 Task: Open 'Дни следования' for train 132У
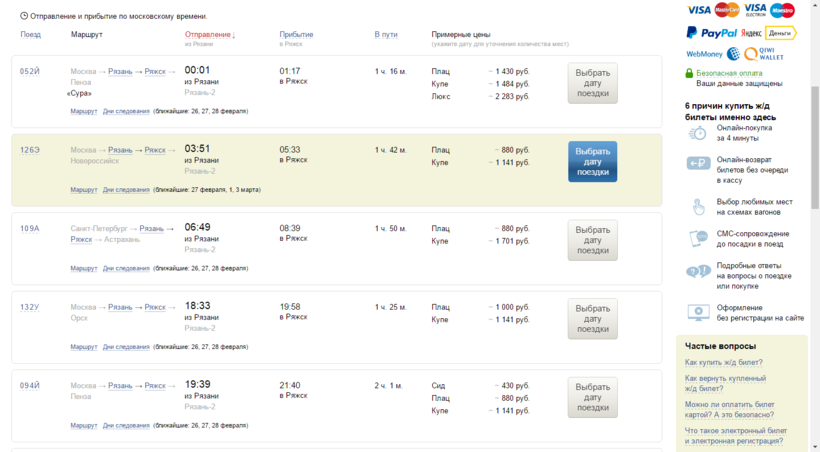pyautogui.click(x=126, y=347)
